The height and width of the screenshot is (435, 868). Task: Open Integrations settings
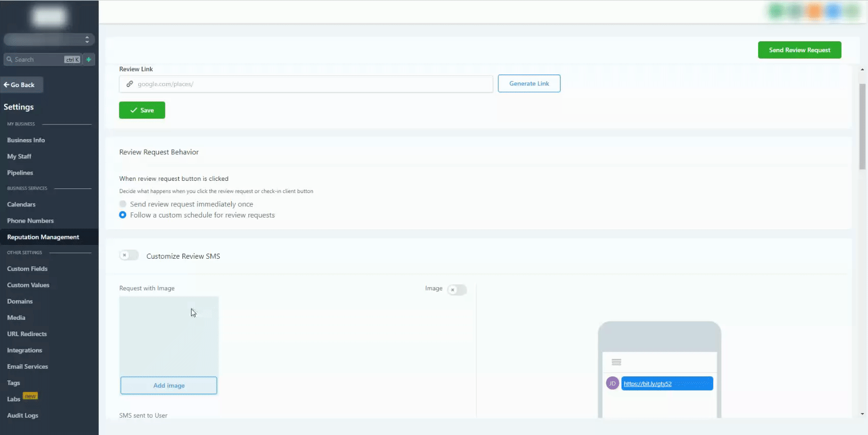tap(25, 350)
